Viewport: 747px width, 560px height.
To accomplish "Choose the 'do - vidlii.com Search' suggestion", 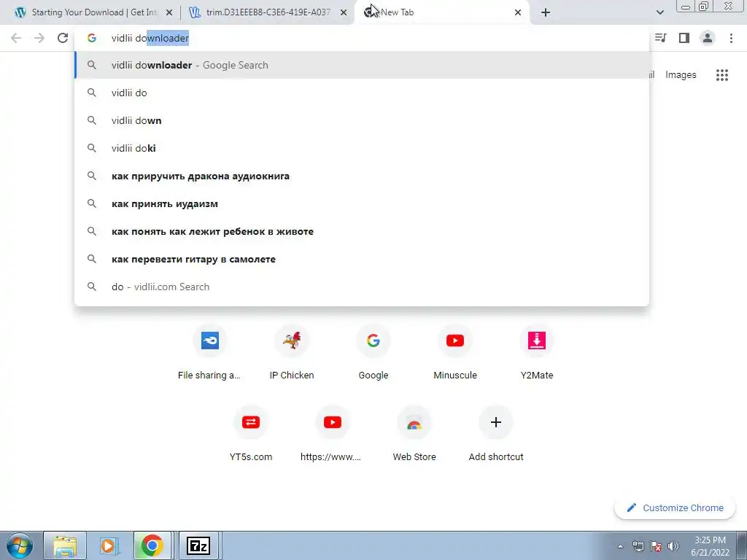I will (x=362, y=287).
